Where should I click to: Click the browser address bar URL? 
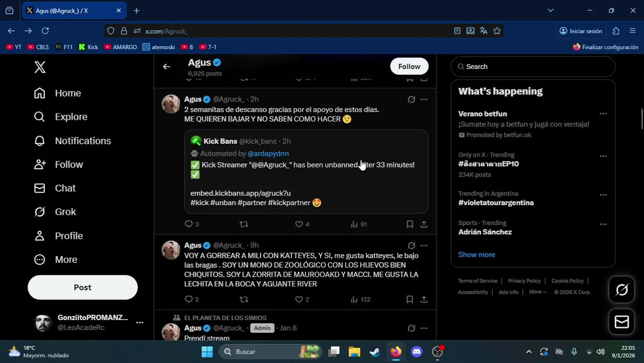point(167,31)
